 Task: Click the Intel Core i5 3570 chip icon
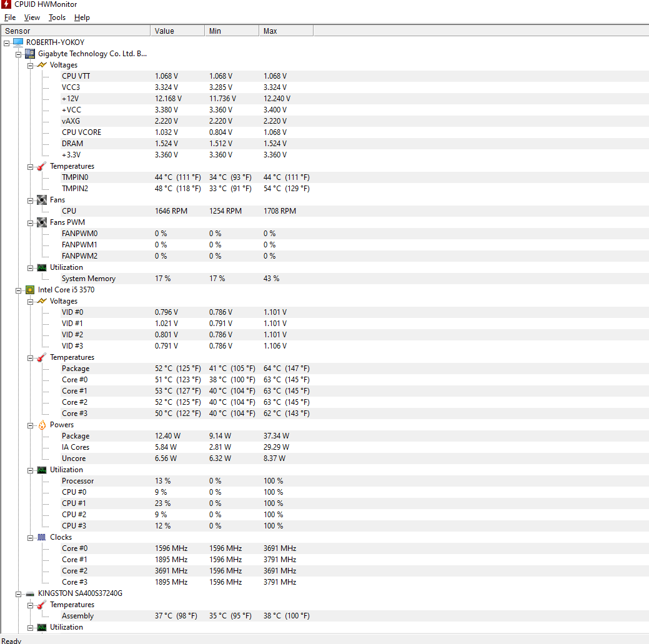pos(30,290)
